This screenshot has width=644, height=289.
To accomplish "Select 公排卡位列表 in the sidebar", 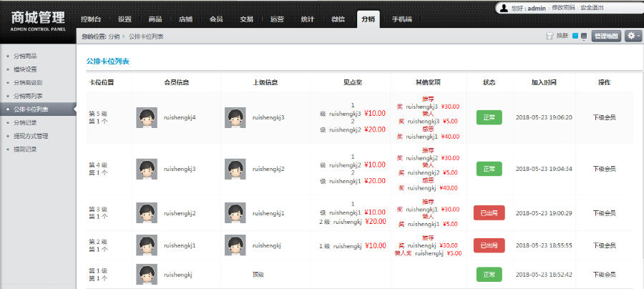I will [x=38, y=109].
